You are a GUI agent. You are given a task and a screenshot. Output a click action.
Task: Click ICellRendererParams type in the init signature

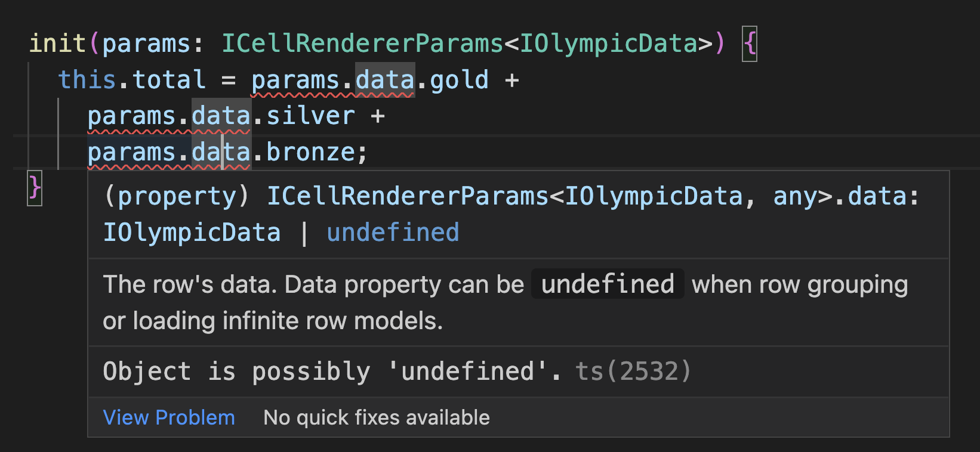point(363,43)
